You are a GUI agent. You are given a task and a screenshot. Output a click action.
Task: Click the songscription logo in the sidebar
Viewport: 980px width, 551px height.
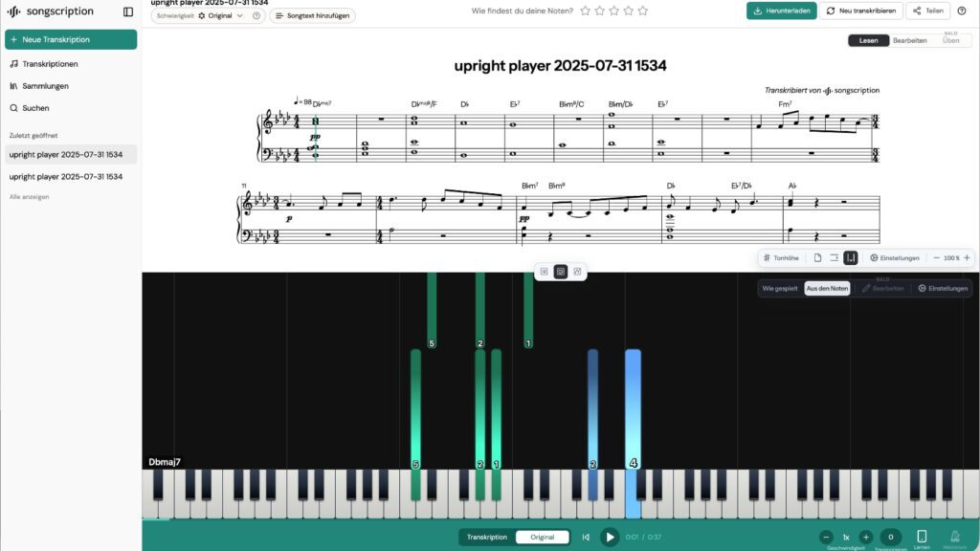(51, 11)
